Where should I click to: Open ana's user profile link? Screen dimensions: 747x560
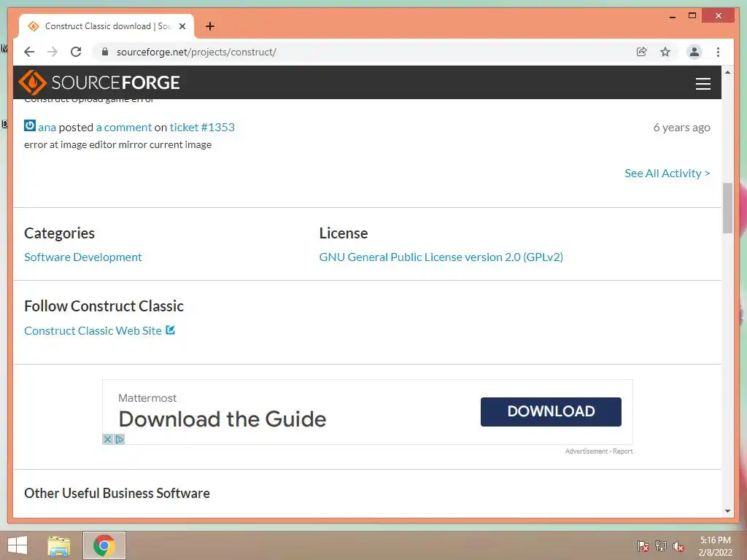(x=47, y=127)
